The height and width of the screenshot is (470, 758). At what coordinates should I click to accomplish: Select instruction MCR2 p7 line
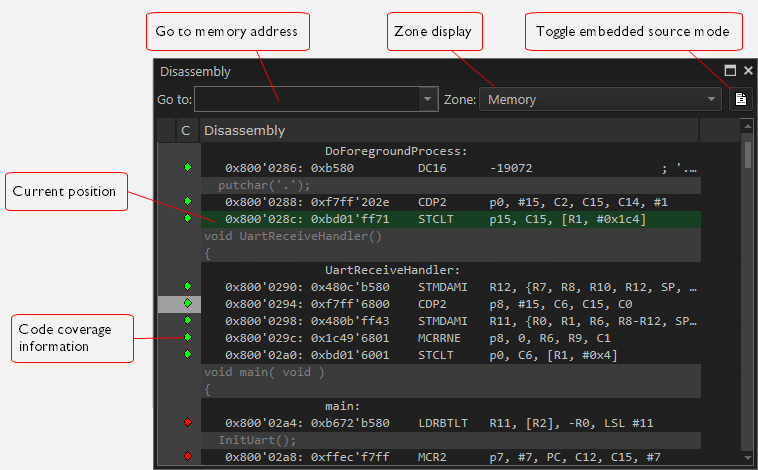(x=451, y=457)
